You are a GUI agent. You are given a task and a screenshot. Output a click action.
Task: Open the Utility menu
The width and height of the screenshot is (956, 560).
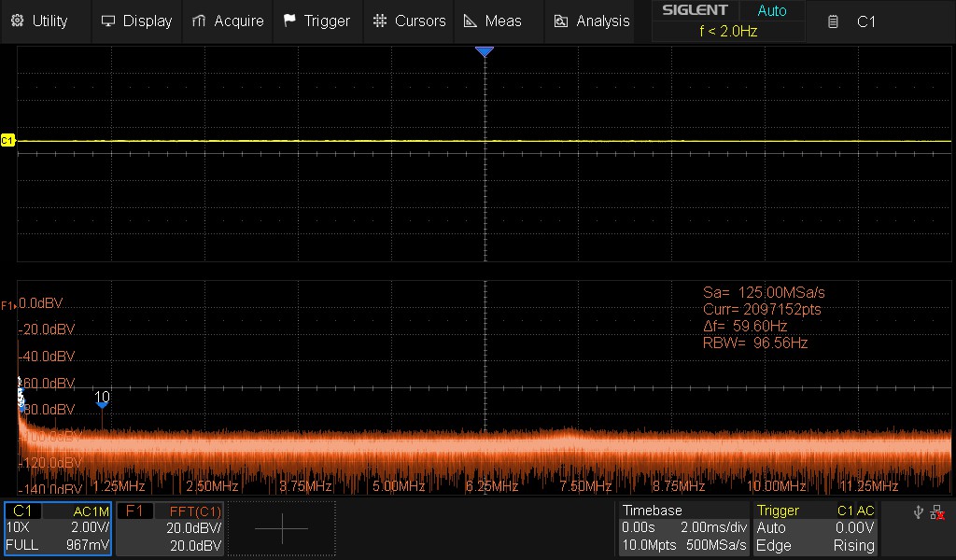coord(46,21)
